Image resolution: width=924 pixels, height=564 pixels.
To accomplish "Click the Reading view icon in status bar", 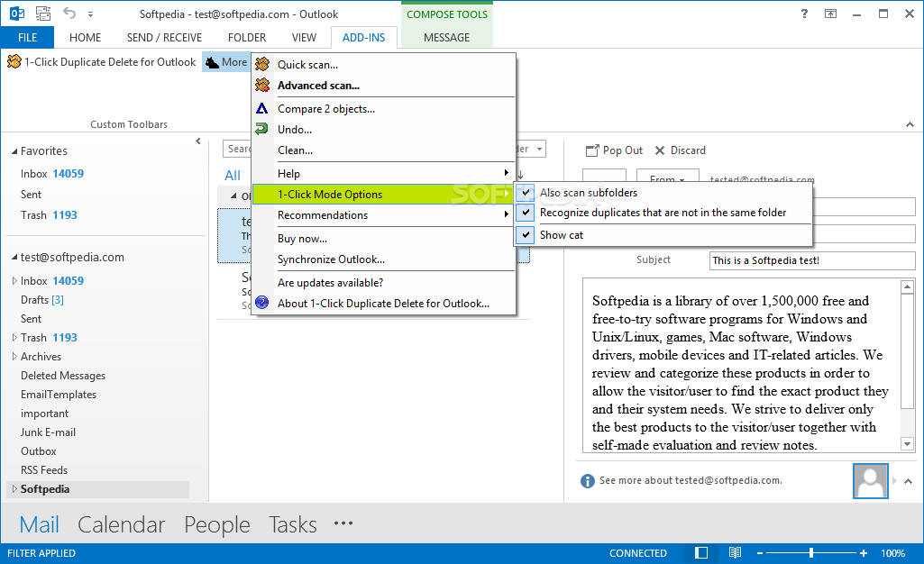I will pyautogui.click(x=735, y=553).
